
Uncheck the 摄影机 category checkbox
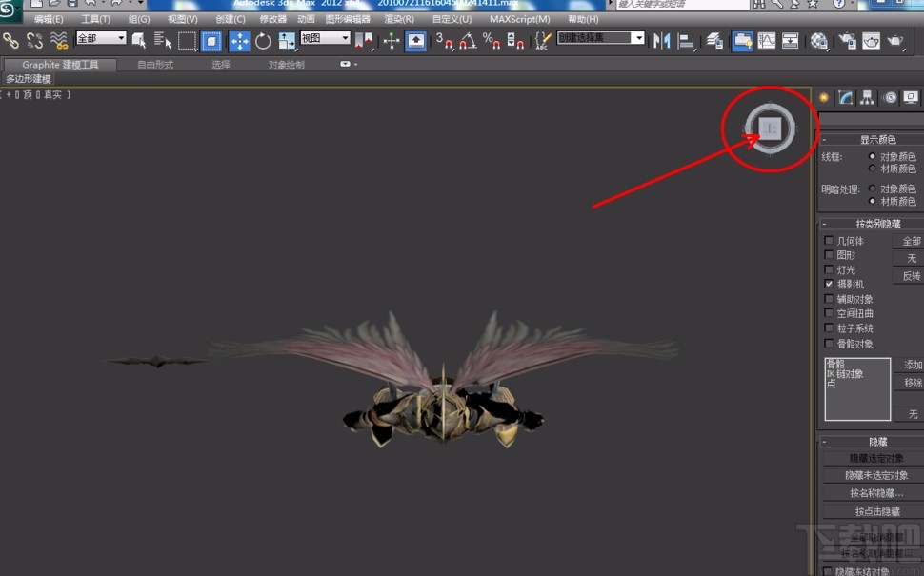point(829,284)
